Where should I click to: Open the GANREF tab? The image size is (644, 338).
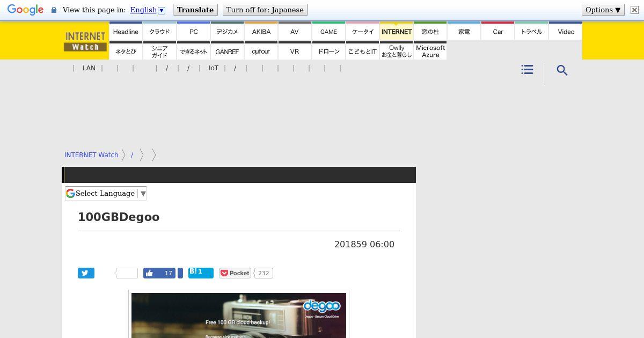227,51
